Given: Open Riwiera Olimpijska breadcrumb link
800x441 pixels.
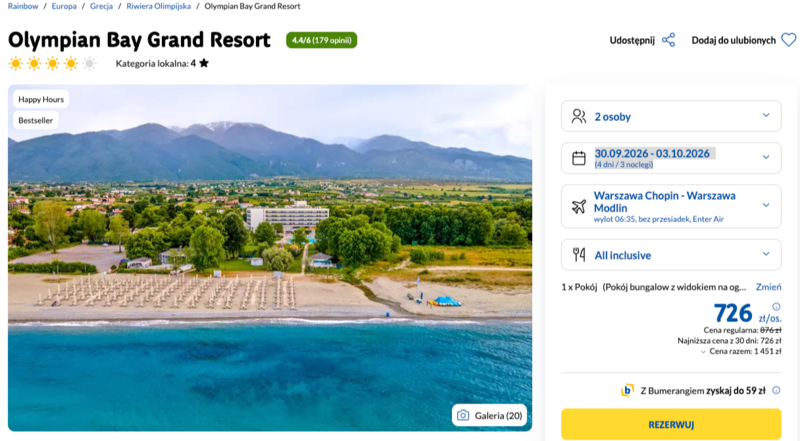Looking at the screenshot, I should click(x=159, y=6).
